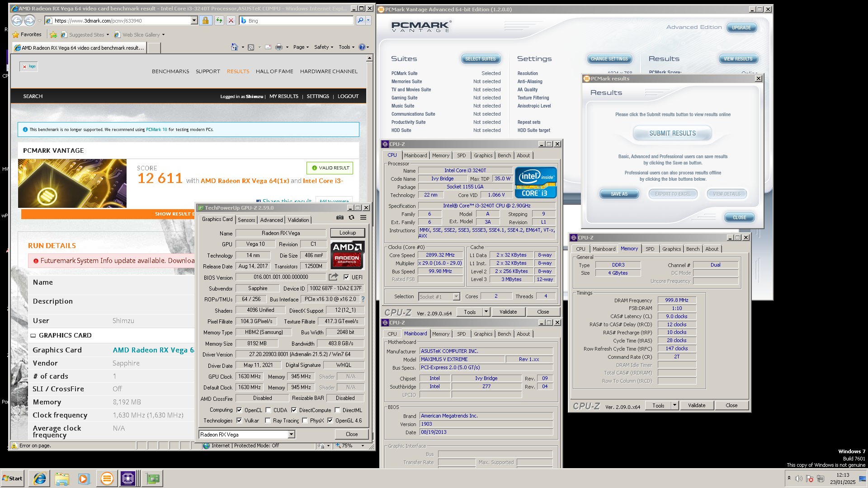Click the RSS feeds icon in IE

tap(251, 47)
